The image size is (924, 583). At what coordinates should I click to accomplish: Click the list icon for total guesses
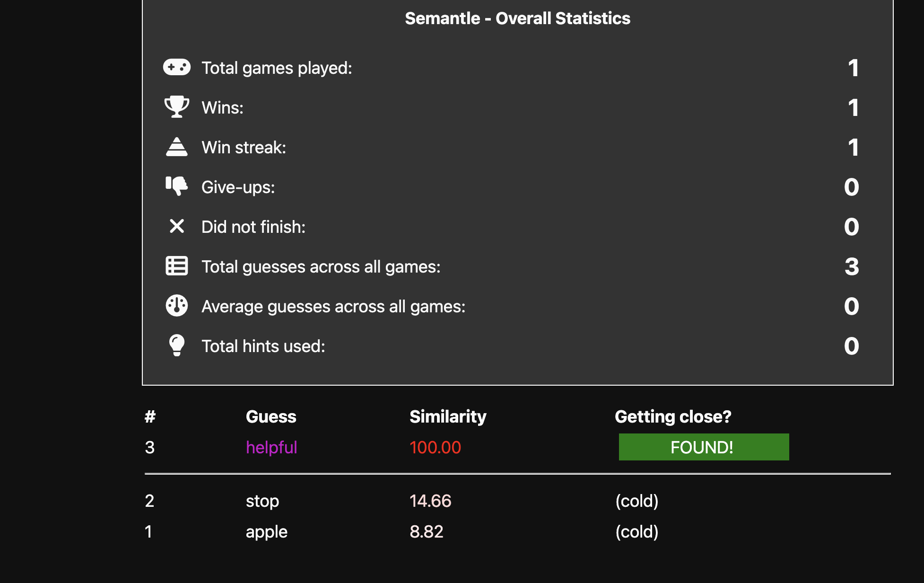pyautogui.click(x=177, y=266)
